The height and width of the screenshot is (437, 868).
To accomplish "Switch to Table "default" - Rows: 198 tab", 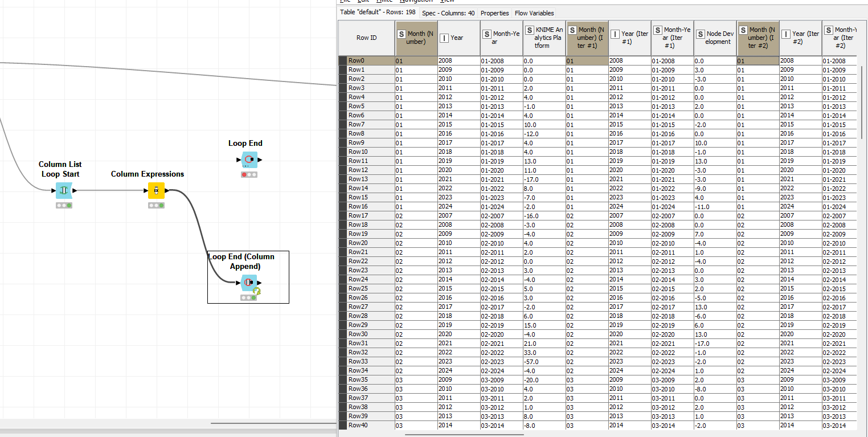I will [378, 12].
